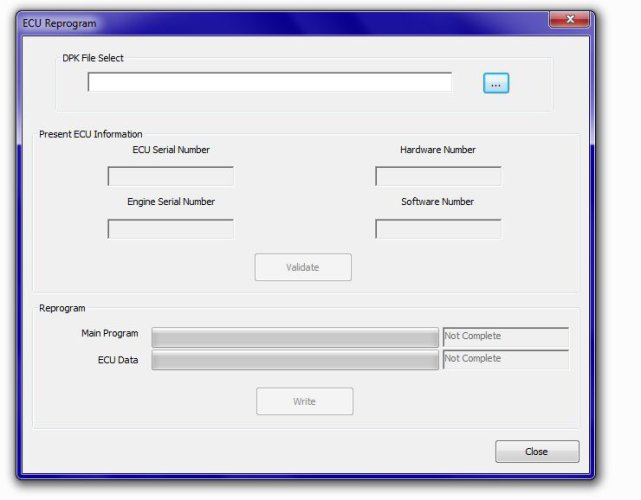The height and width of the screenshot is (500, 641).
Task: Click the Main Program row label
Action: pyautogui.click(x=110, y=334)
